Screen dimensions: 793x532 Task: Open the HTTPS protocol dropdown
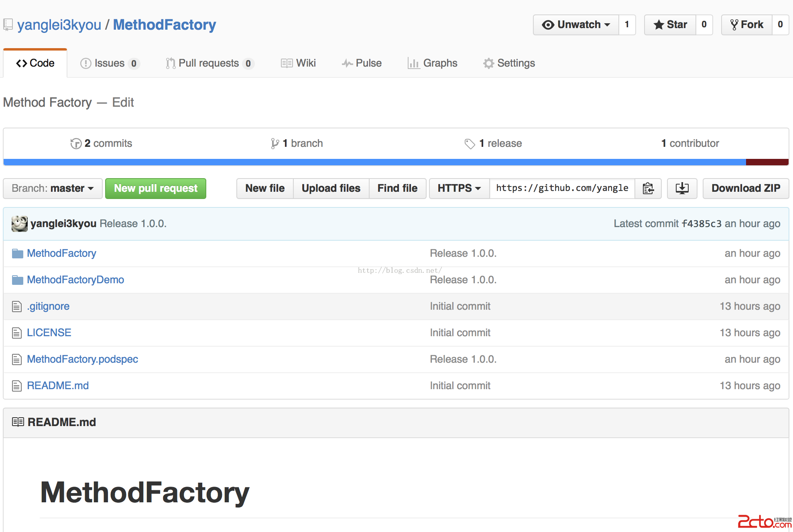459,188
